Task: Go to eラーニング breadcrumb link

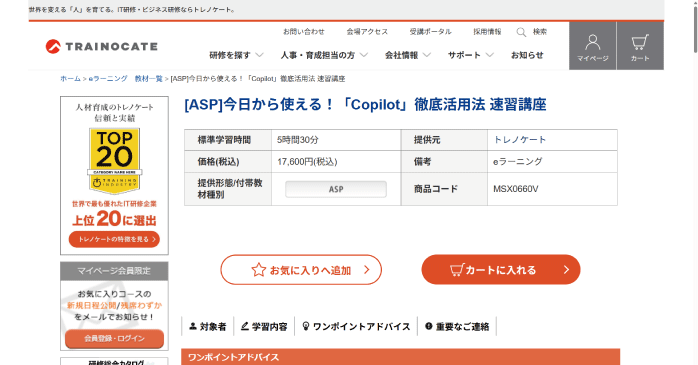Action: [108, 79]
